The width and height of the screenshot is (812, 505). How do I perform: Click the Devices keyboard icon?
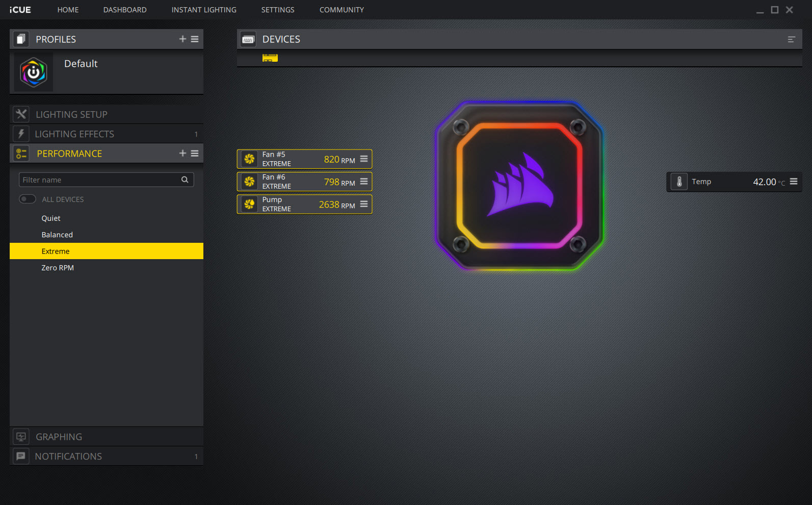[x=248, y=39]
